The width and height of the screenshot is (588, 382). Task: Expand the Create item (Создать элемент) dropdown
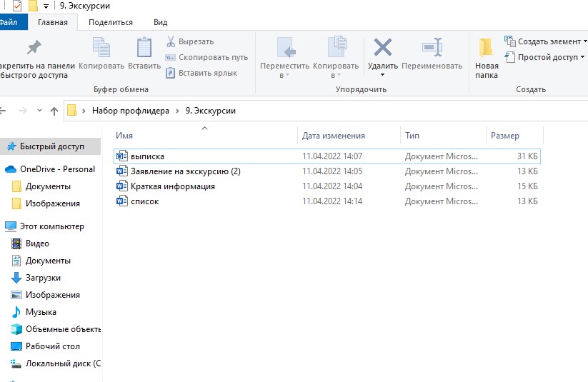click(x=545, y=41)
